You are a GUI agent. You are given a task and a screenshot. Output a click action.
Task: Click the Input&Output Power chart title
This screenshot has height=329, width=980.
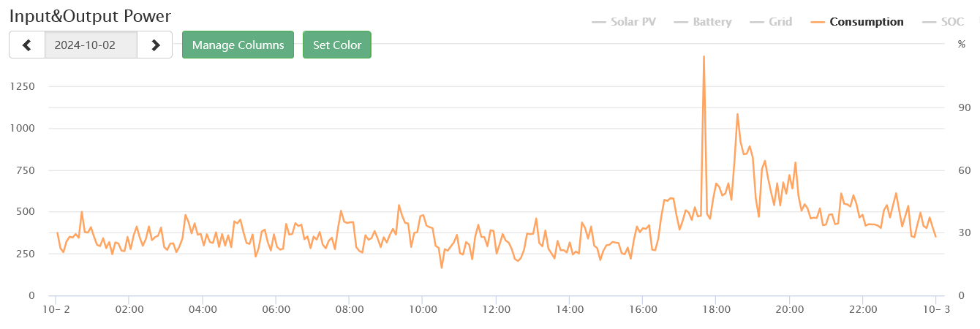pyautogui.click(x=90, y=15)
